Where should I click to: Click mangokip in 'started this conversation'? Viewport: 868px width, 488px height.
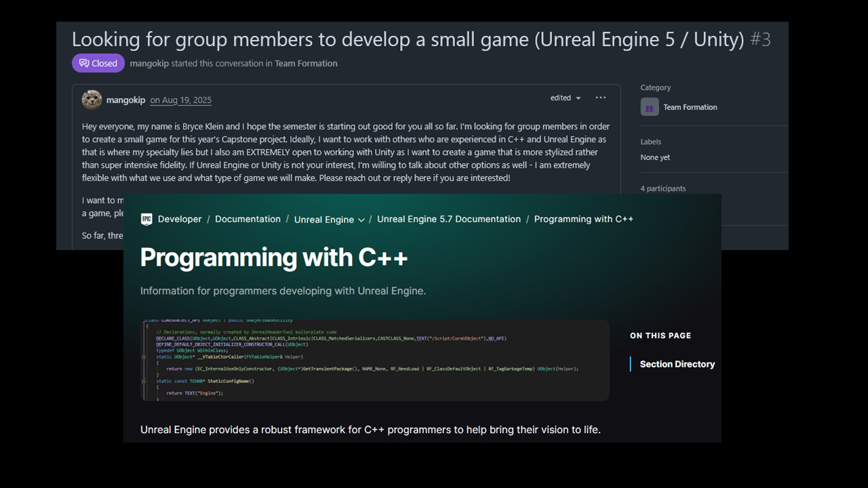tap(149, 63)
